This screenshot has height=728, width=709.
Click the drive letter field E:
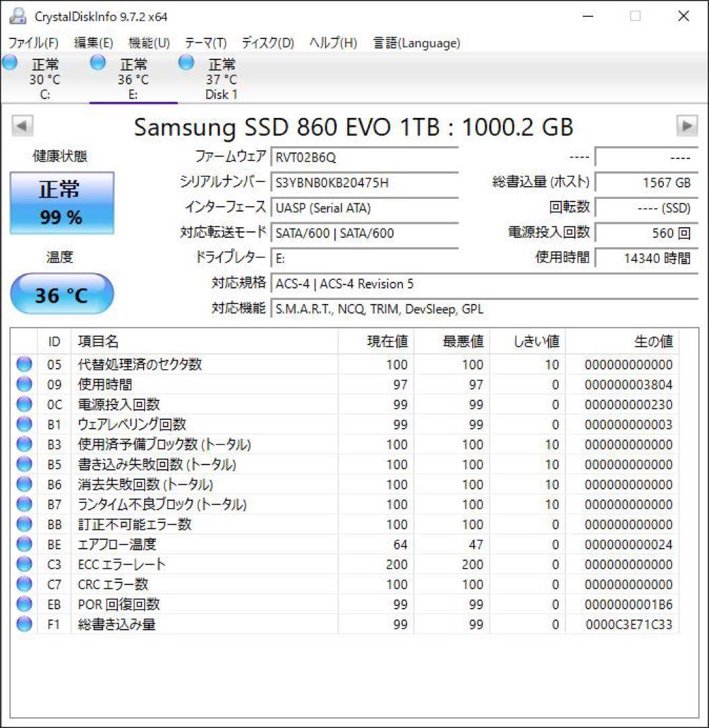pos(365,258)
